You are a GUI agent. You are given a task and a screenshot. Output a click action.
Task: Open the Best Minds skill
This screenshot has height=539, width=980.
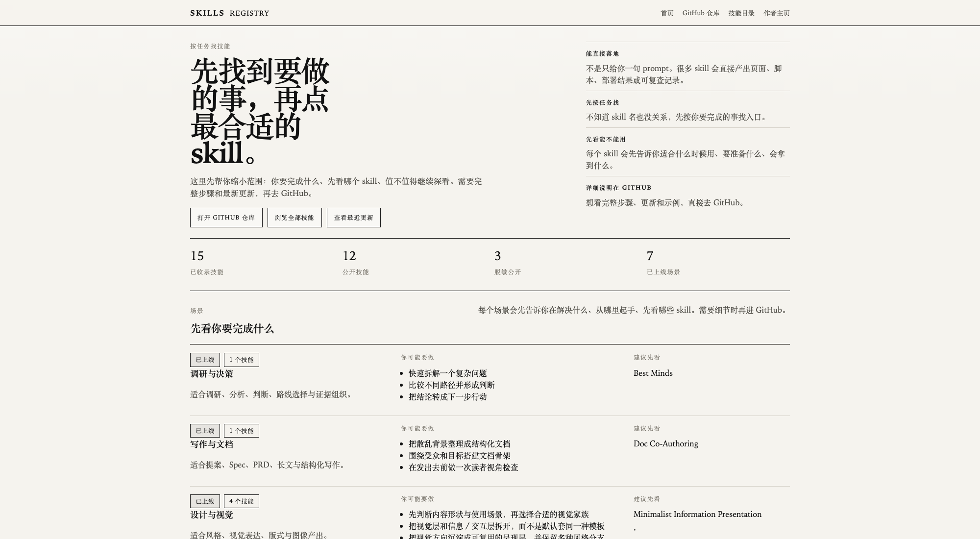tap(653, 373)
